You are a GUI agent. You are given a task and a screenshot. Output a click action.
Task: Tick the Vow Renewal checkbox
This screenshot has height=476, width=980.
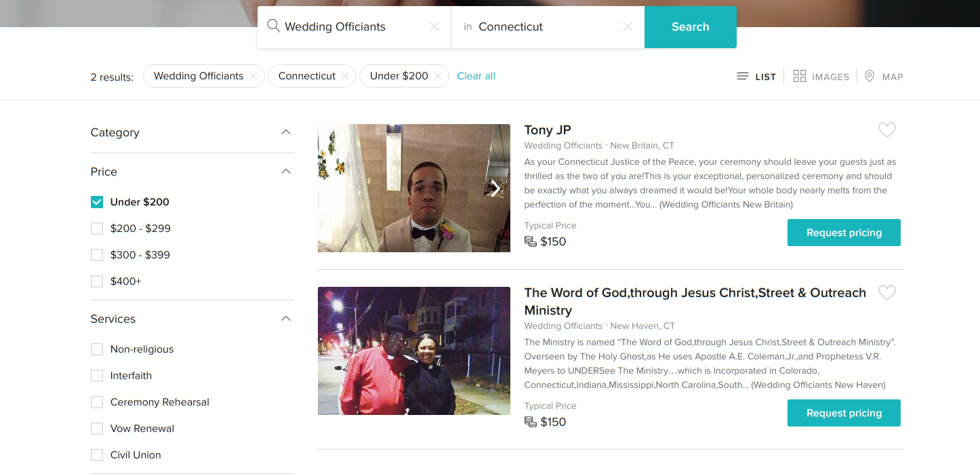(97, 429)
